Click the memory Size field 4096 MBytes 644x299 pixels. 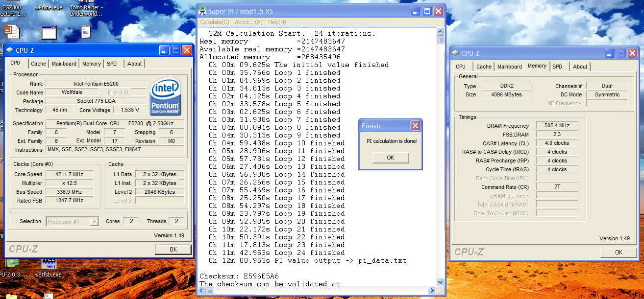506,94
